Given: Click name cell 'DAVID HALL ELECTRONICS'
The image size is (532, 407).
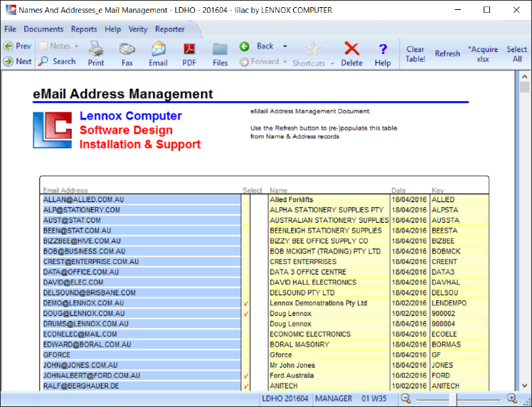Looking at the screenshot, I should [x=329, y=282].
